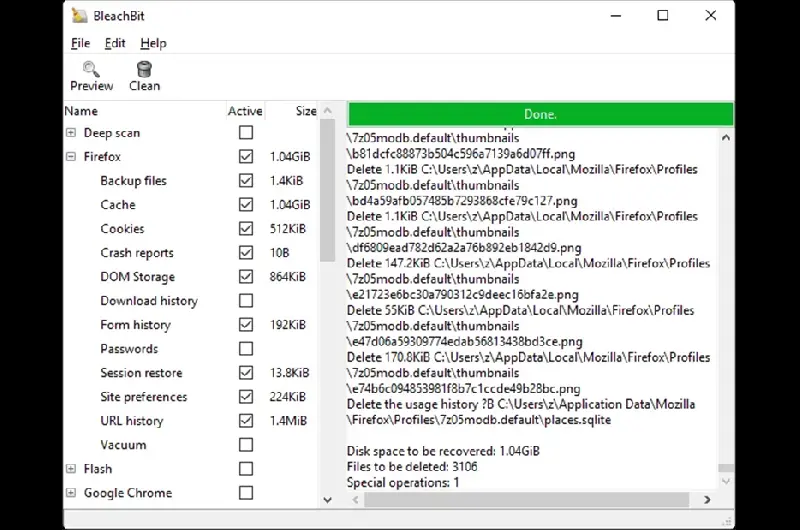Click the 'Files to be deleted: 3106' line
This screenshot has width=800, height=530.
412,467
